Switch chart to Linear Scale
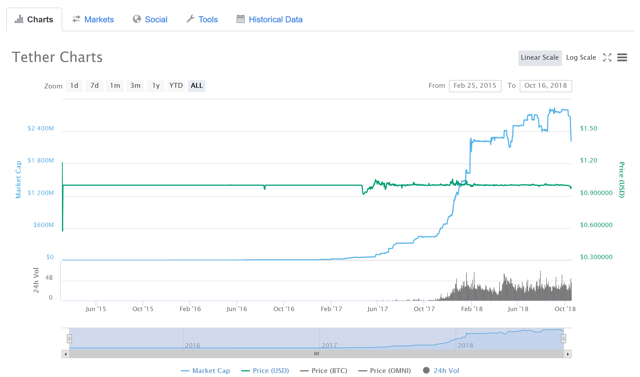 pyautogui.click(x=540, y=58)
